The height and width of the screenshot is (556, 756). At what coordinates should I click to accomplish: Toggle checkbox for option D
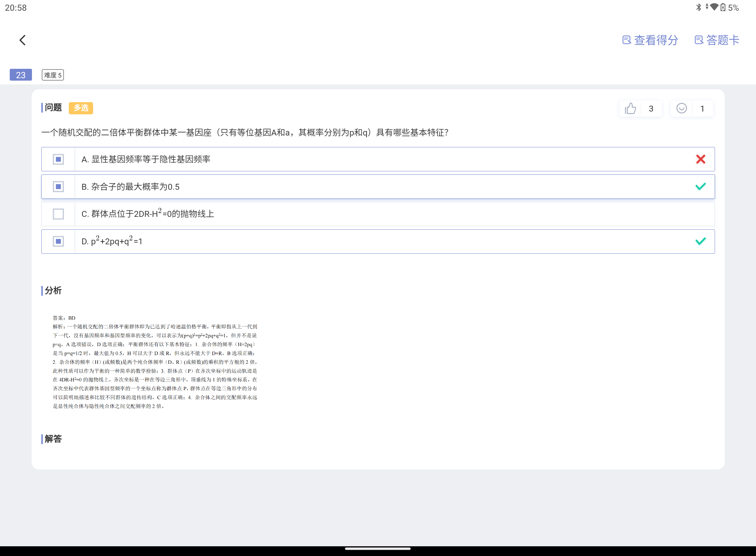tap(58, 241)
